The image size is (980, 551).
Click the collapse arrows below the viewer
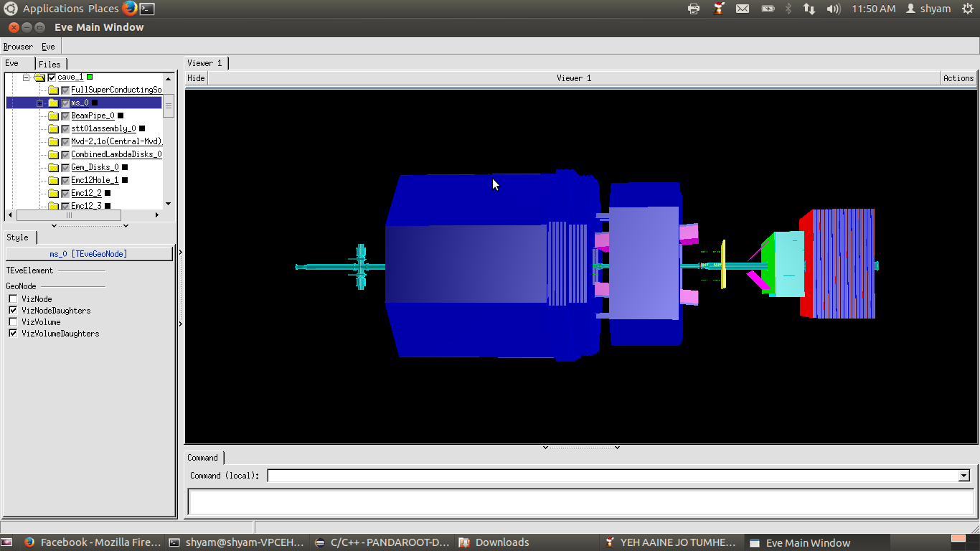point(581,447)
